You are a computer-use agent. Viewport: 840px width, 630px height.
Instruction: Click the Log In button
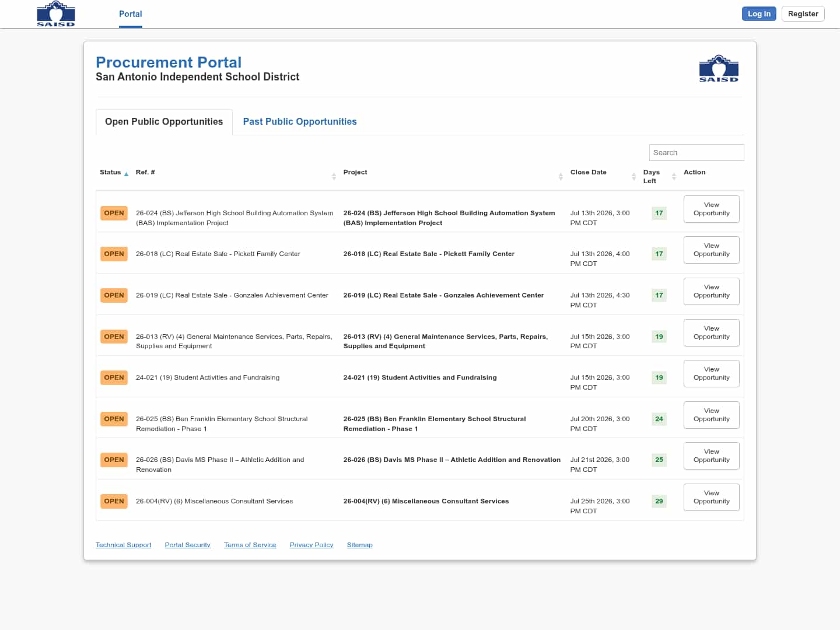759,14
